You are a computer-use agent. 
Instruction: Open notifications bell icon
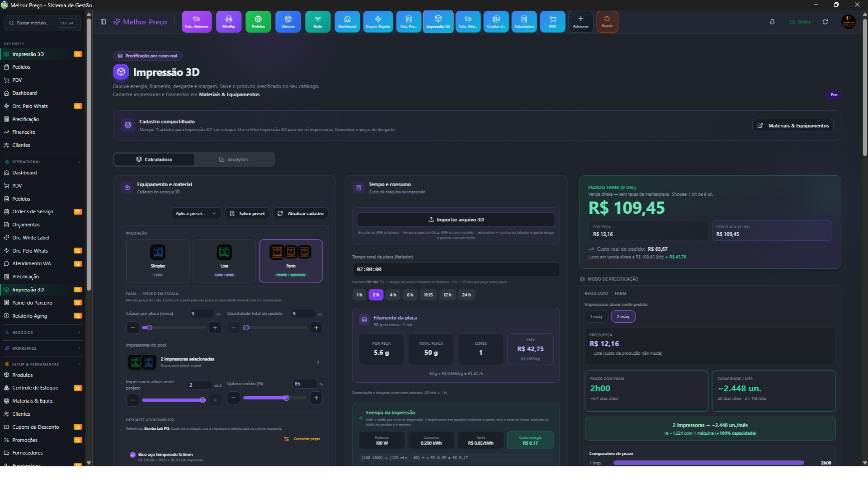point(772,22)
